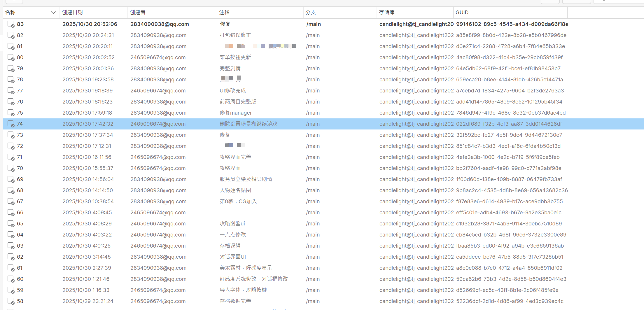Click the changeset icon for row 58

11,301
